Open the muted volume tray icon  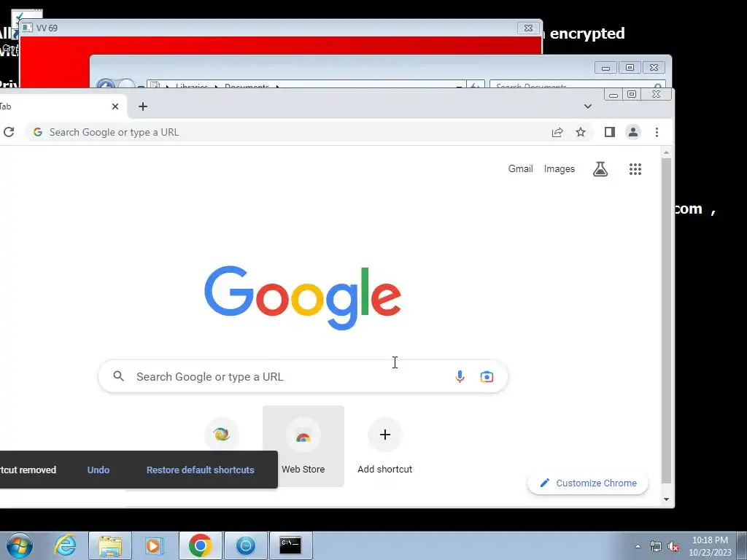click(x=673, y=546)
